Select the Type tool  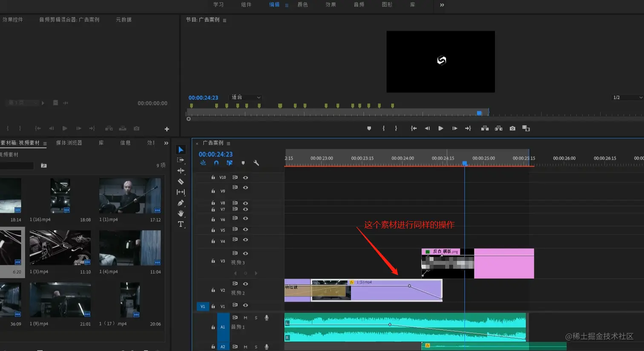click(181, 224)
